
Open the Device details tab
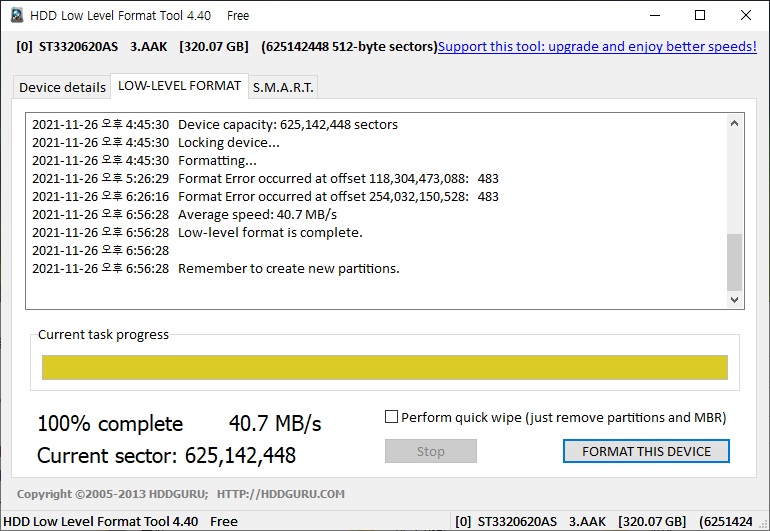point(62,87)
